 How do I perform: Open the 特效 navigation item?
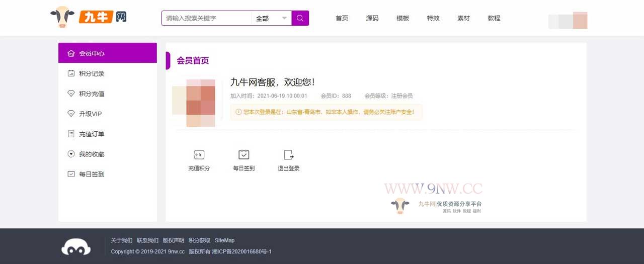click(433, 18)
